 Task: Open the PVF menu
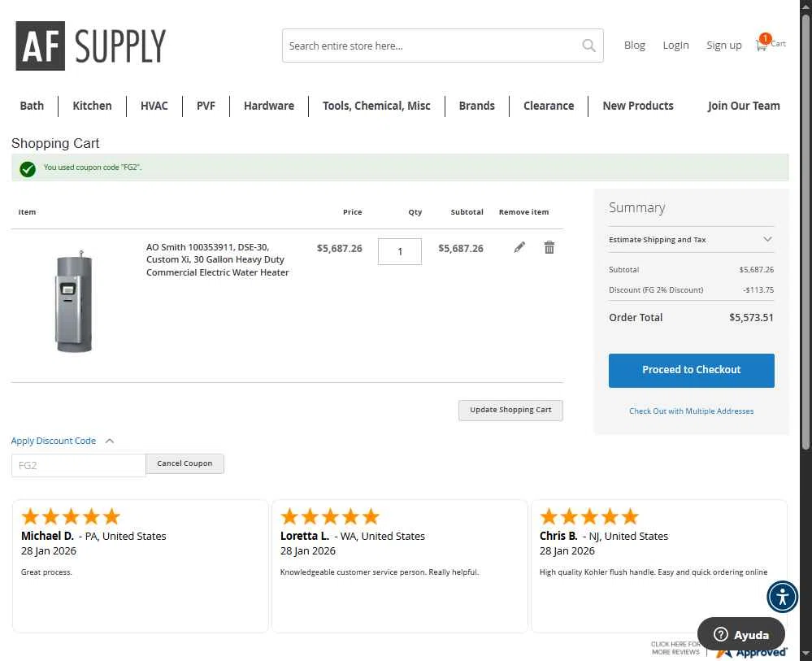[206, 106]
